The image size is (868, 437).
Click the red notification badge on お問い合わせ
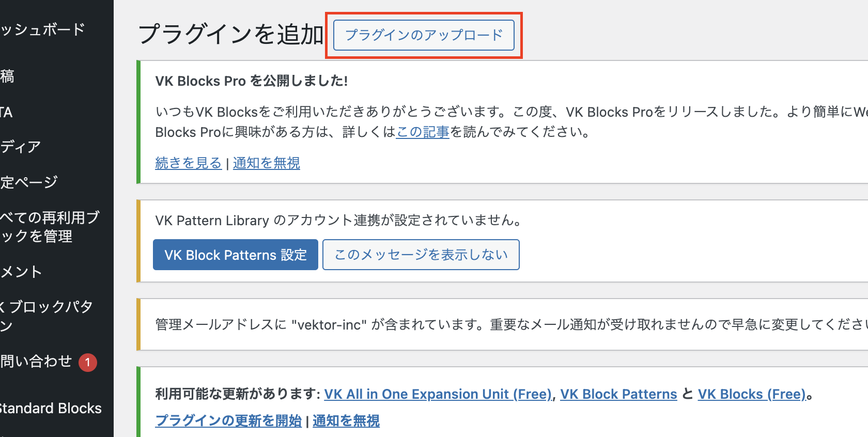pyautogui.click(x=88, y=362)
